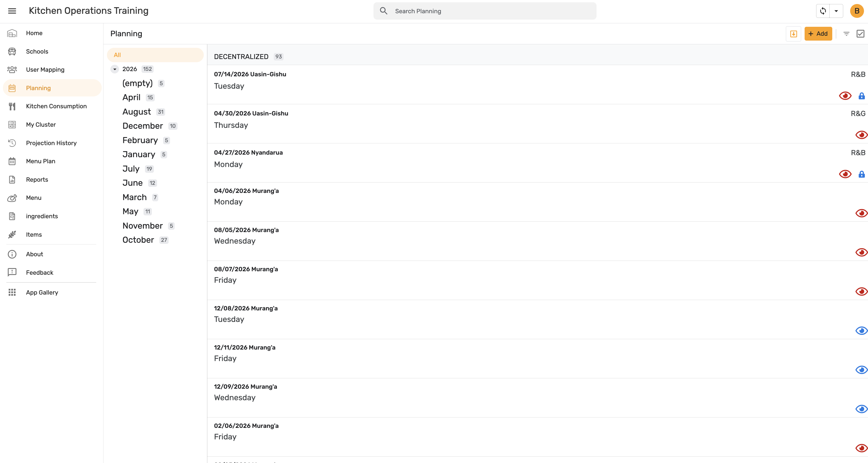Open the 04/06/2026 Murang'a record
868x463 pixels.
537,202
